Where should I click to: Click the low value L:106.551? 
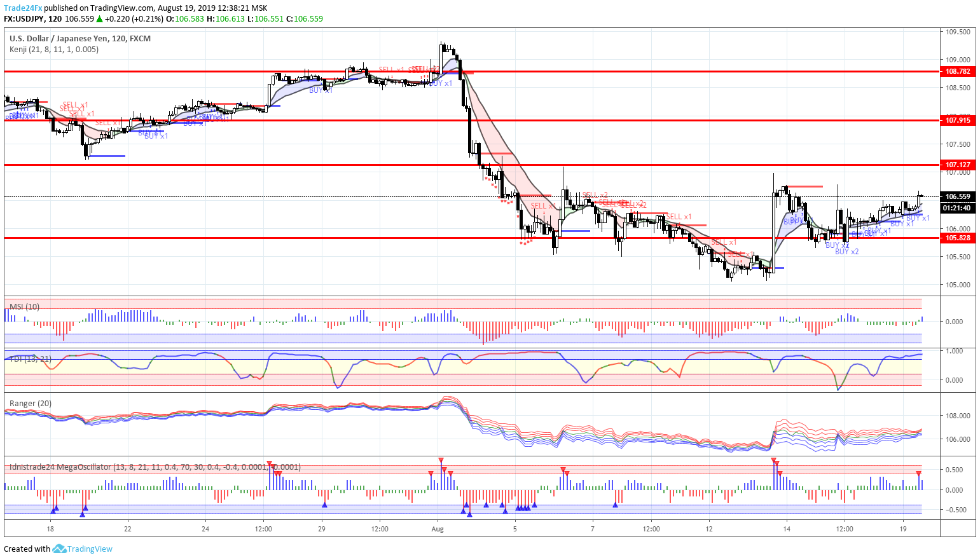tap(265, 19)
